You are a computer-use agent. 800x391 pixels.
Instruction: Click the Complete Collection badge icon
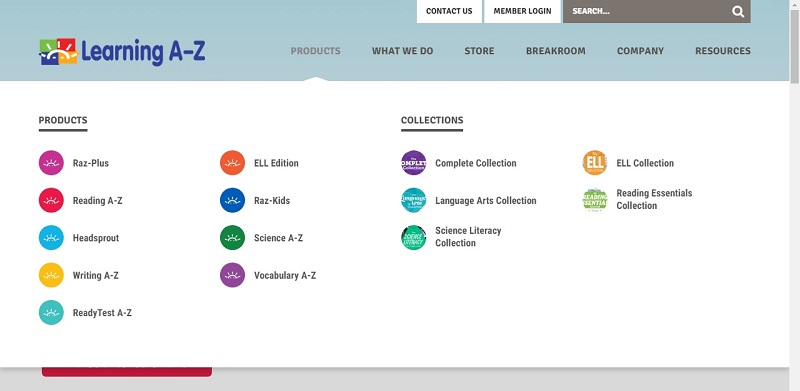coord(414,163)
